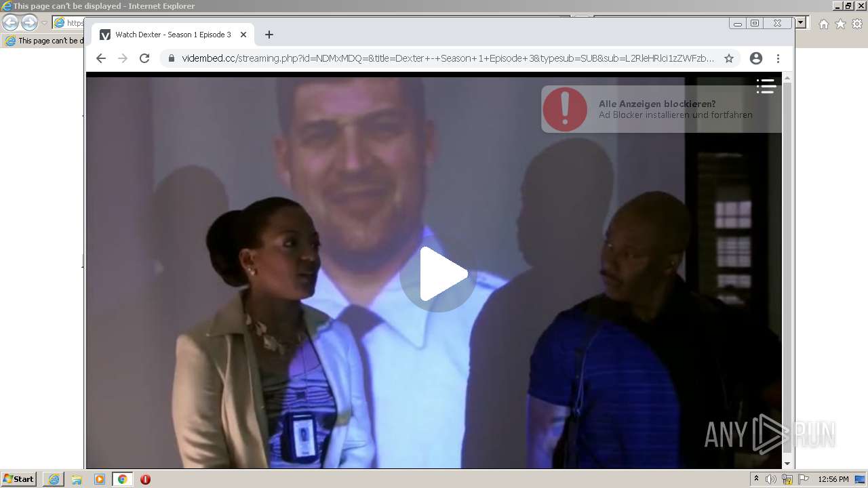Select IE tab 'This page can't be displayed'

(44, 41)
